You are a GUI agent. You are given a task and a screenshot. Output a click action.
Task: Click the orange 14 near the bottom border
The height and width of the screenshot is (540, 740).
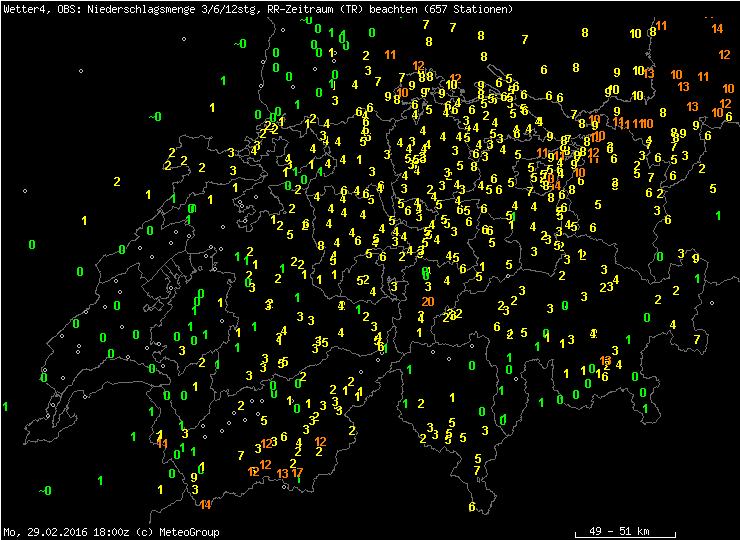205,504
